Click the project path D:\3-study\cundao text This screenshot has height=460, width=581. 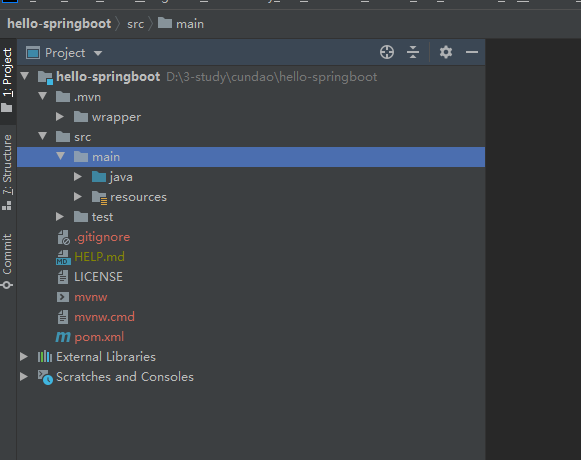[272, 77]
